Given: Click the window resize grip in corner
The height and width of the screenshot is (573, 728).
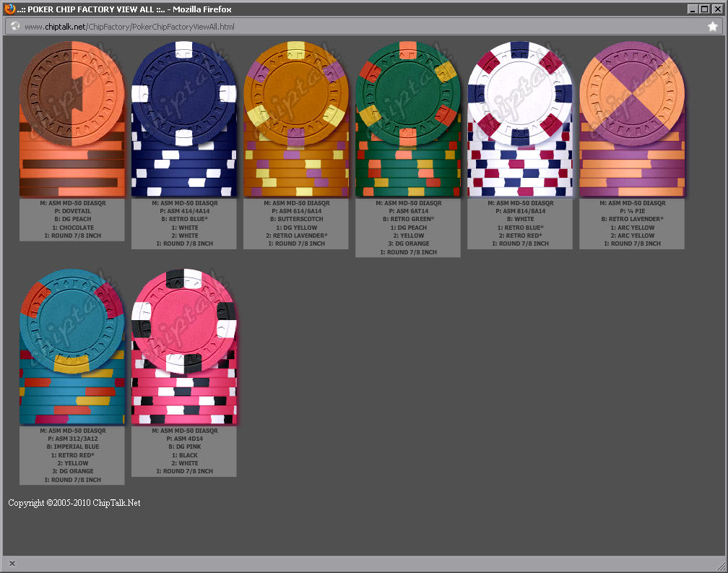Looking at the screenshot, I should pos(721,565).
